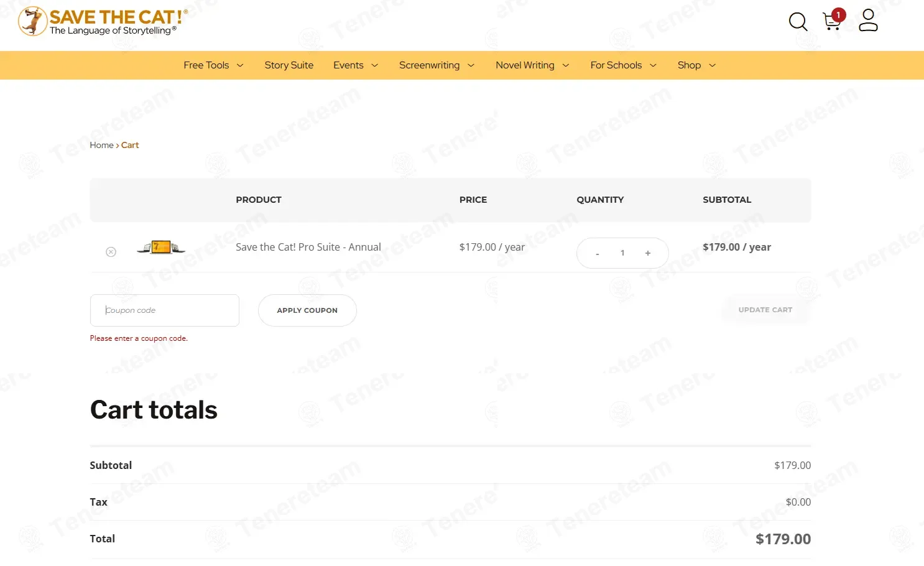The width and height of the screenshot is (924, 566).
Task: Go to Home via breadcrumb link
Action: tap(102, 145)
